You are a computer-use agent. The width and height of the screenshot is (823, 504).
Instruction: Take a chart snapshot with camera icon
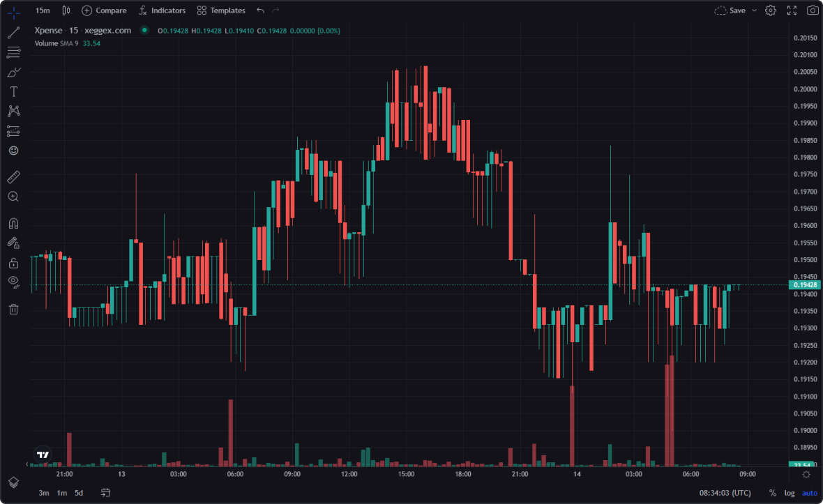point(813,10)
